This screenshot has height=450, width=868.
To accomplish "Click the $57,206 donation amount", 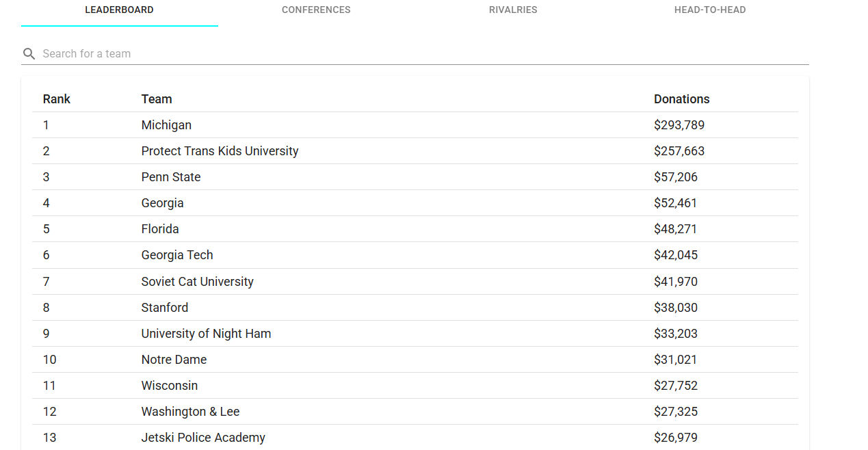I will coord(676,177).
